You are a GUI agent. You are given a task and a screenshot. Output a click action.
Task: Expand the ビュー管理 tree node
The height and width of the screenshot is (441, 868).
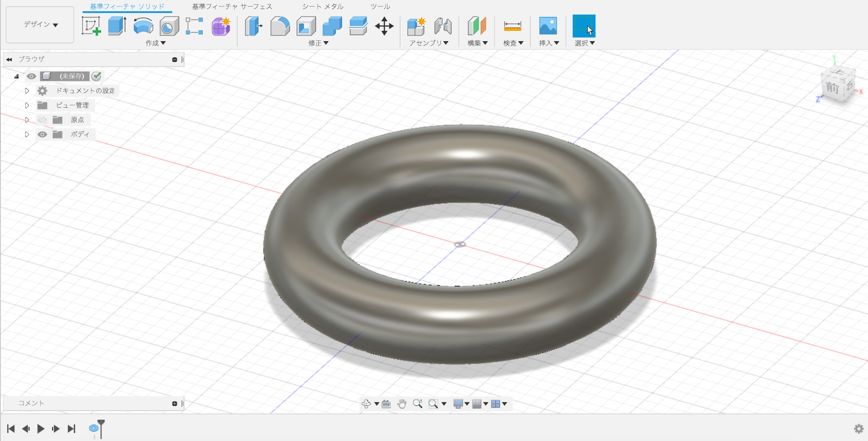pos(27,105)
